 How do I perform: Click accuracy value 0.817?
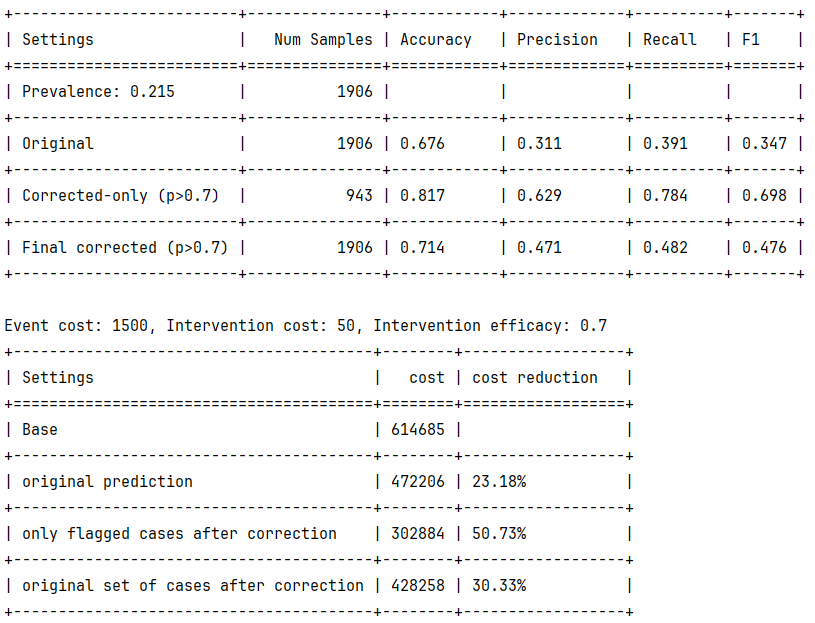point(422,196)
